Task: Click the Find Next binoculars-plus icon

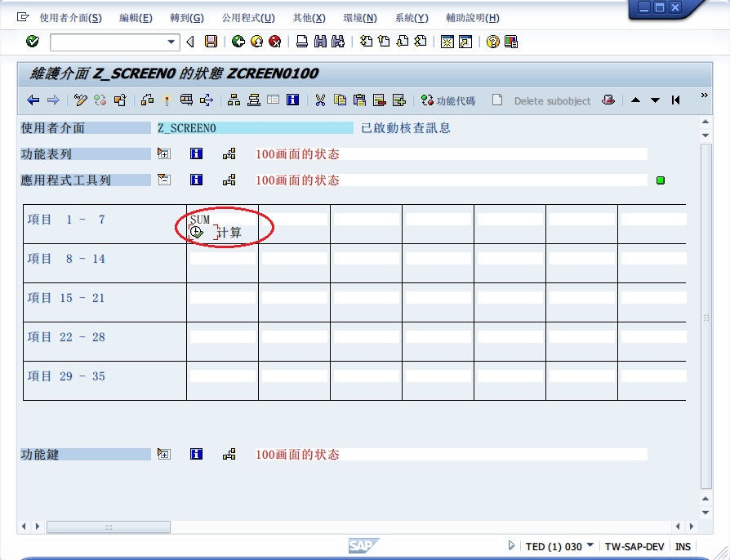Action: coord(338,42)
